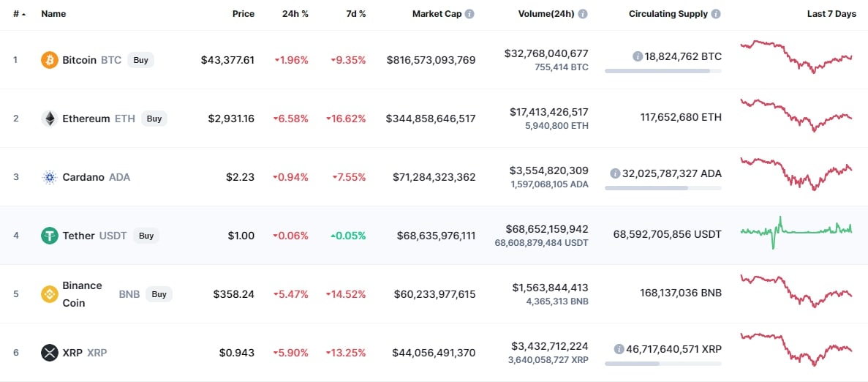868x382 pixels.
Task: Click Tether 7d change 0.05%
Action: (348, 236)
